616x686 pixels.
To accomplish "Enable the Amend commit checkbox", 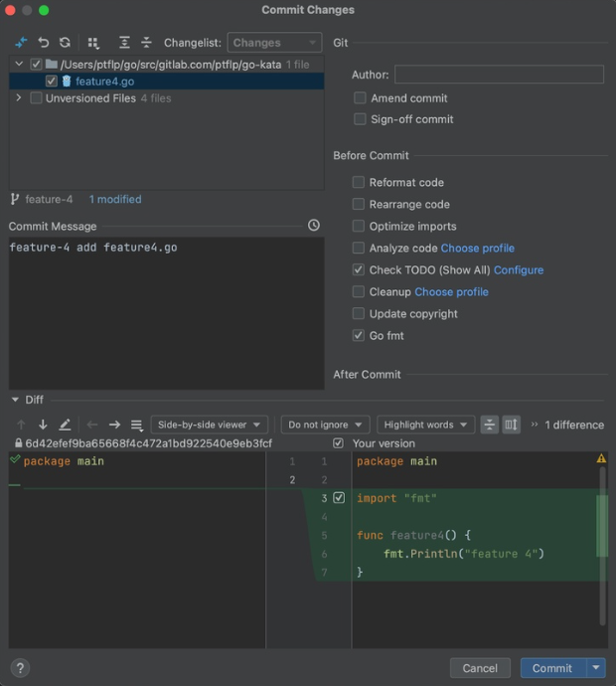I will tap(360, 98).
